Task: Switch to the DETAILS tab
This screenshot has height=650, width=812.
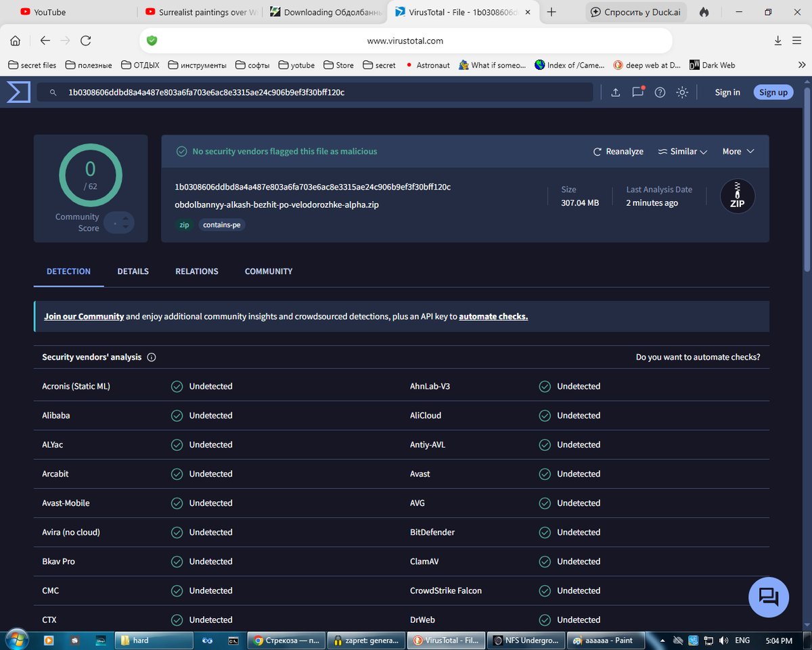Action: (133, 272)
